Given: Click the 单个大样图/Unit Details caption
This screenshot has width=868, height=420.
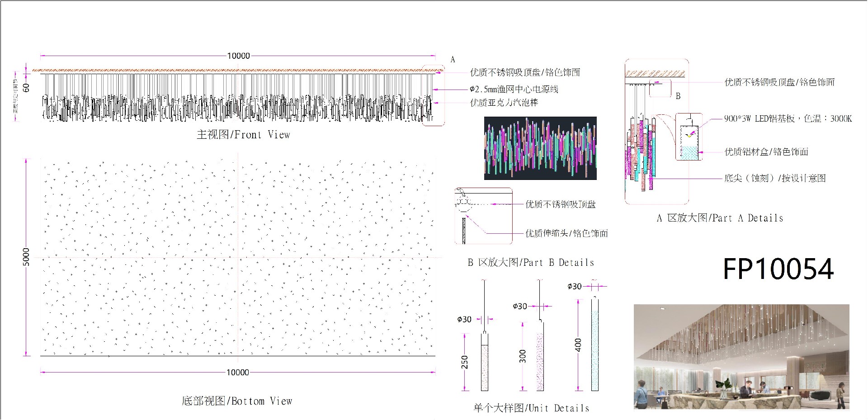Looking at the screenshot, I should coord(531,408).
